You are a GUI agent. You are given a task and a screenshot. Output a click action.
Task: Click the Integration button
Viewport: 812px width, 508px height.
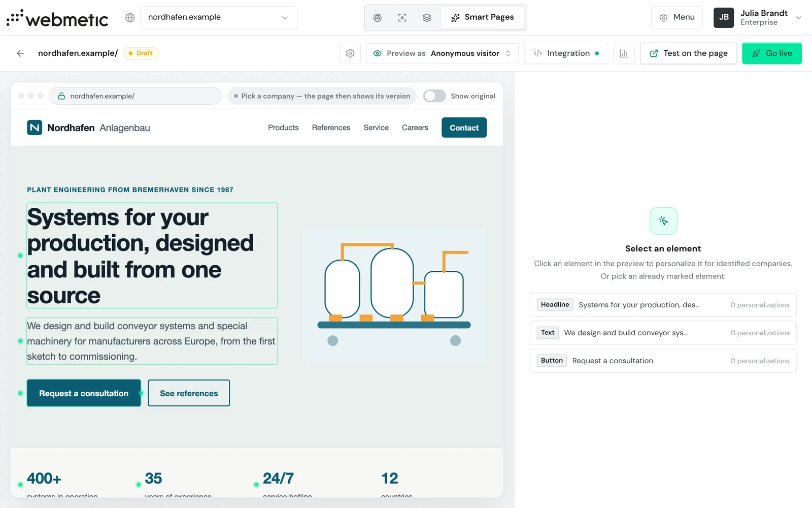point(566,53)
